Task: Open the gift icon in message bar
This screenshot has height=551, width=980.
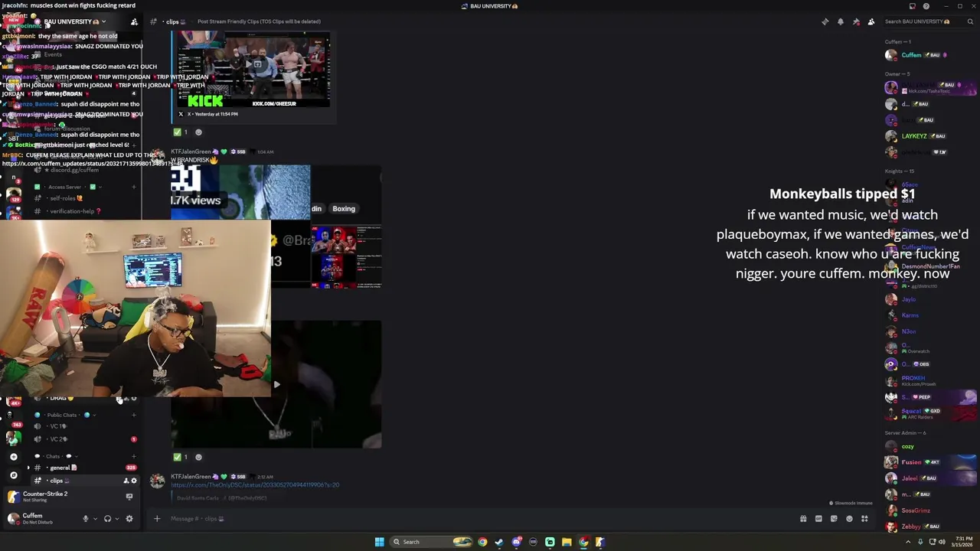Action: tap(803, 519)
